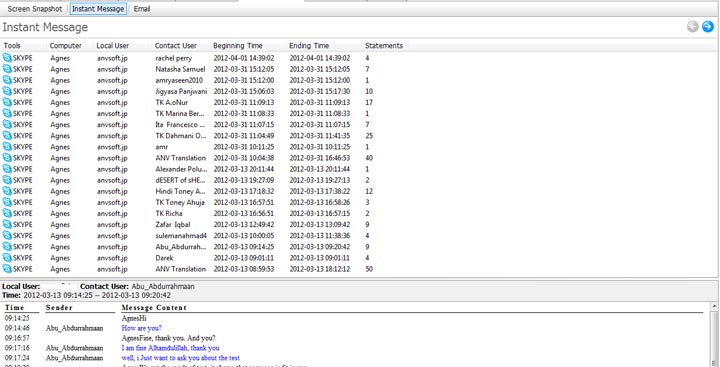Click the blue forward arrow button
The image size is (720, 367).
(708, 27)
